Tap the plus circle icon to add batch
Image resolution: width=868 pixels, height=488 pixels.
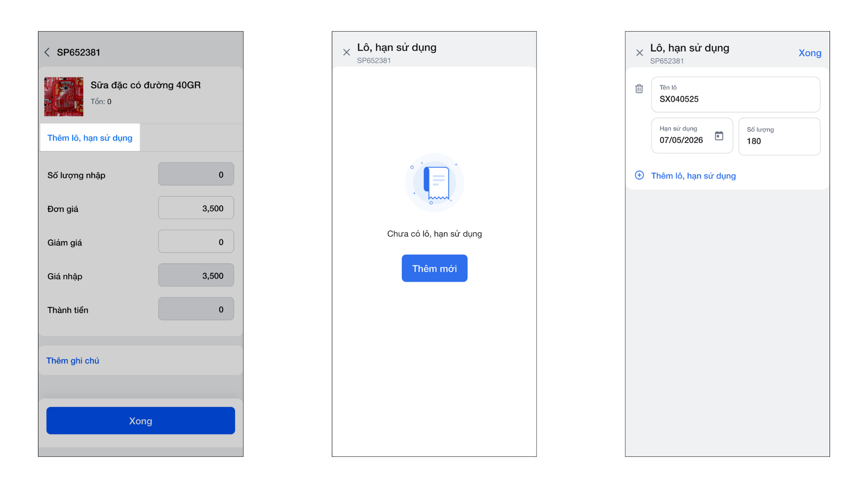[639, 175]
